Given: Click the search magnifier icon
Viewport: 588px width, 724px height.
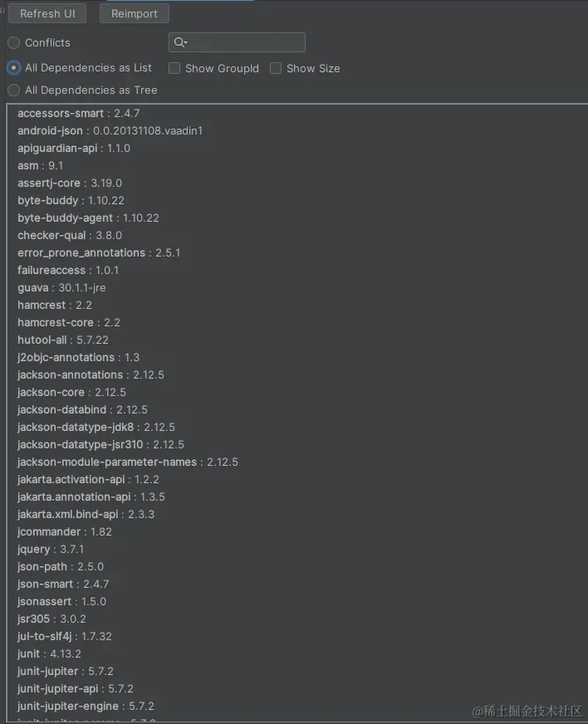Looking at the screenshot, I should (180, 42).
